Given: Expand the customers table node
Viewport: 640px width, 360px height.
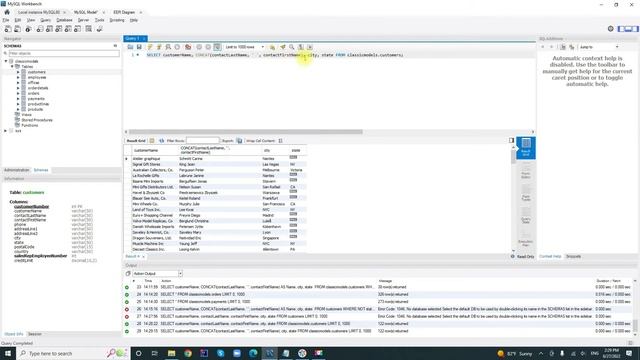Looking at the screenshot, I should click(18, 72).
